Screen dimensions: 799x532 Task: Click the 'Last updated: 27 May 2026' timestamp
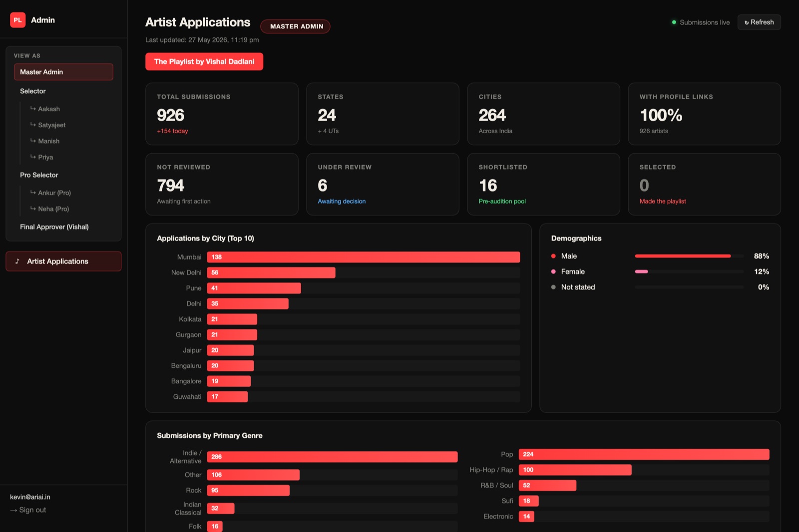202,40
